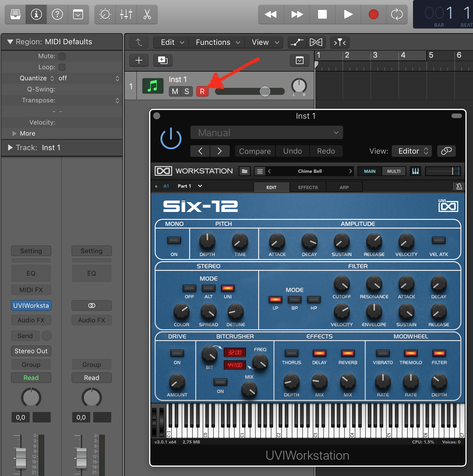Turn Mono ON switch on

click(174, 240)
